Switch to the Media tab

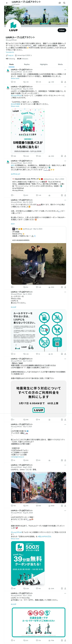[60, 64]
